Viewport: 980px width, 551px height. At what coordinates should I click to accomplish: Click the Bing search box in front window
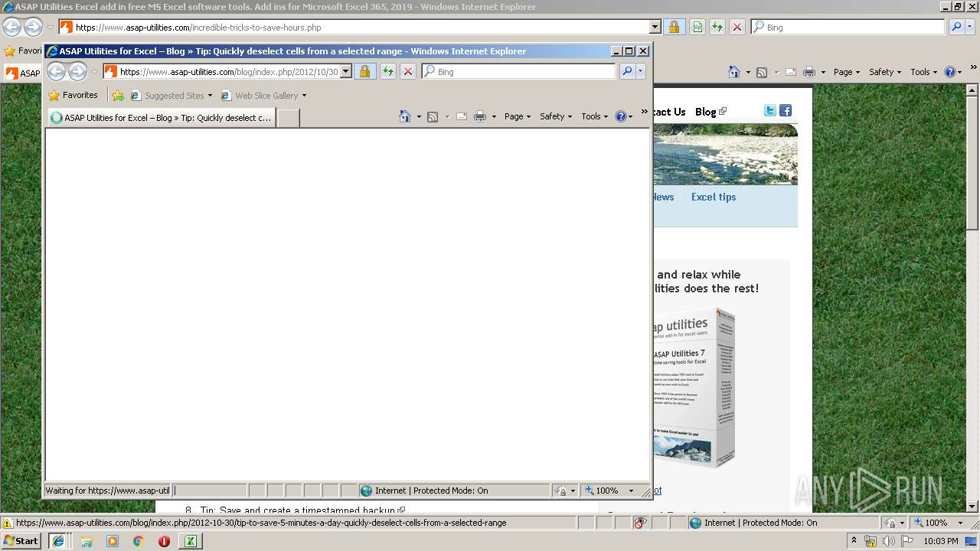point(519,71)
